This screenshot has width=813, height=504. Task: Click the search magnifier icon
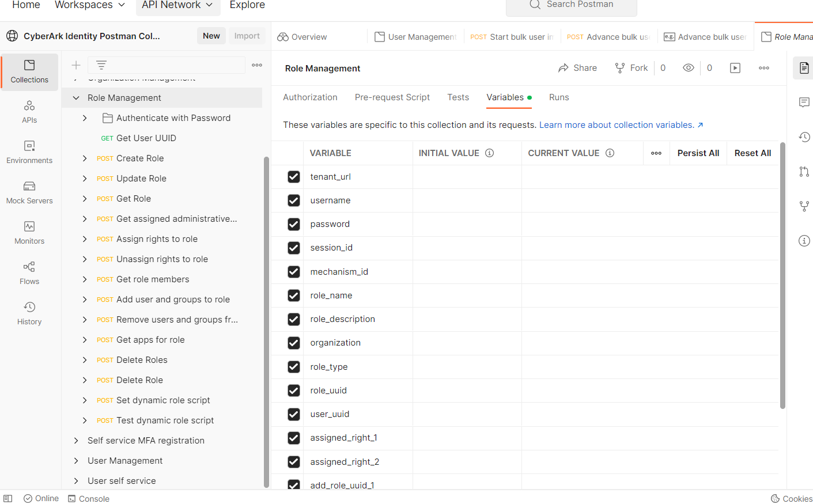pos(535,5)
